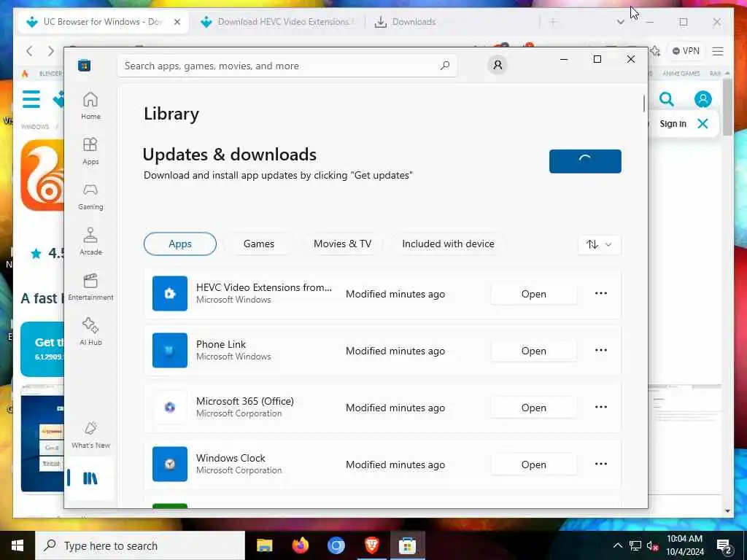Expand browser tab list chevron
The height and width of the screenshot is (560, 747).
(x=620, y=22)
